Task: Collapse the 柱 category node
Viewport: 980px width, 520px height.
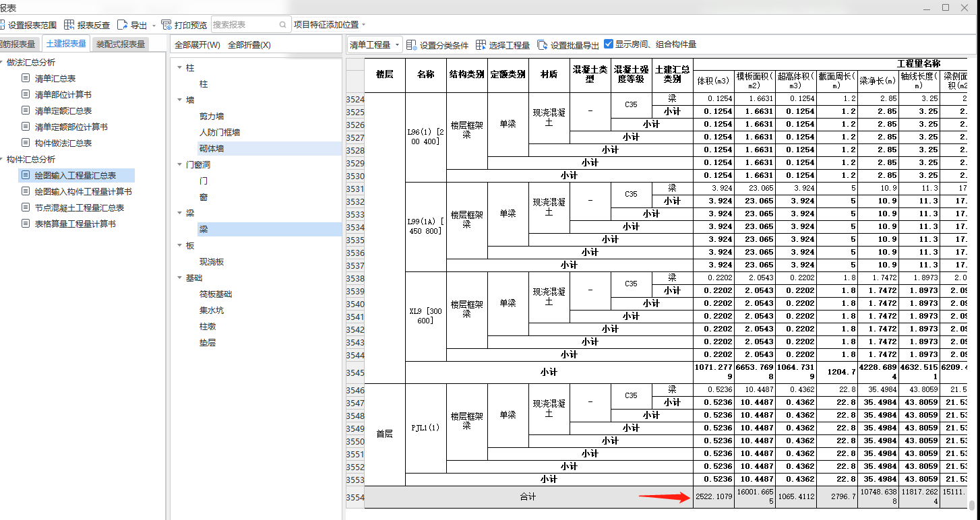Action: (x=179, y=68)
